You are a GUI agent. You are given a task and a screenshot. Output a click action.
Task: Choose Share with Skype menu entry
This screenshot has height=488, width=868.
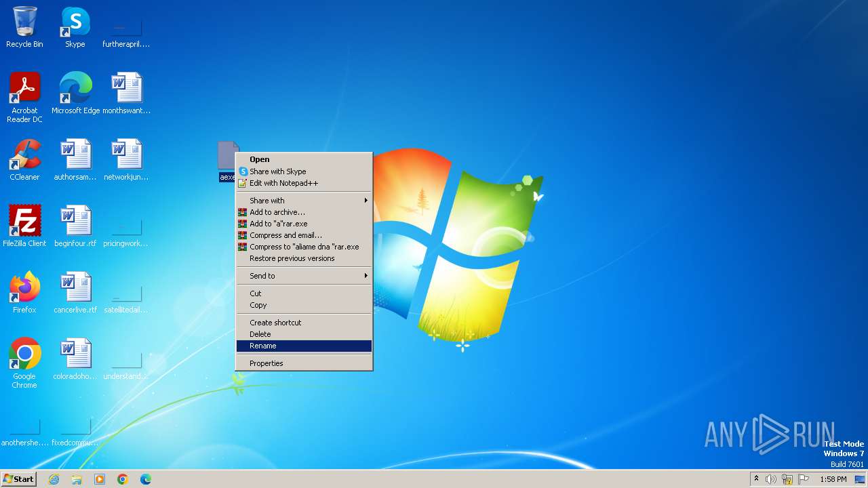coord(304,171)
